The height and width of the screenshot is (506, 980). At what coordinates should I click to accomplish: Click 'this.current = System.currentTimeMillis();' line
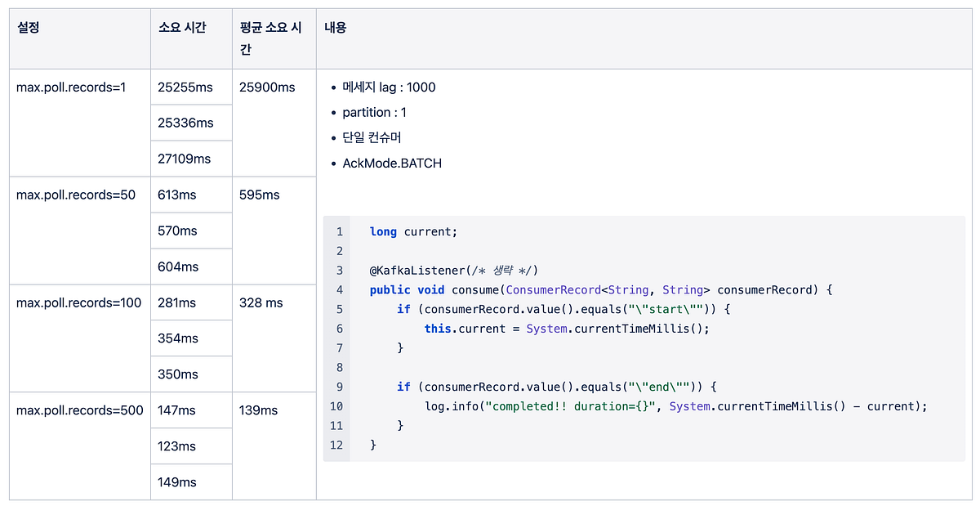click(x=567, y=329)
